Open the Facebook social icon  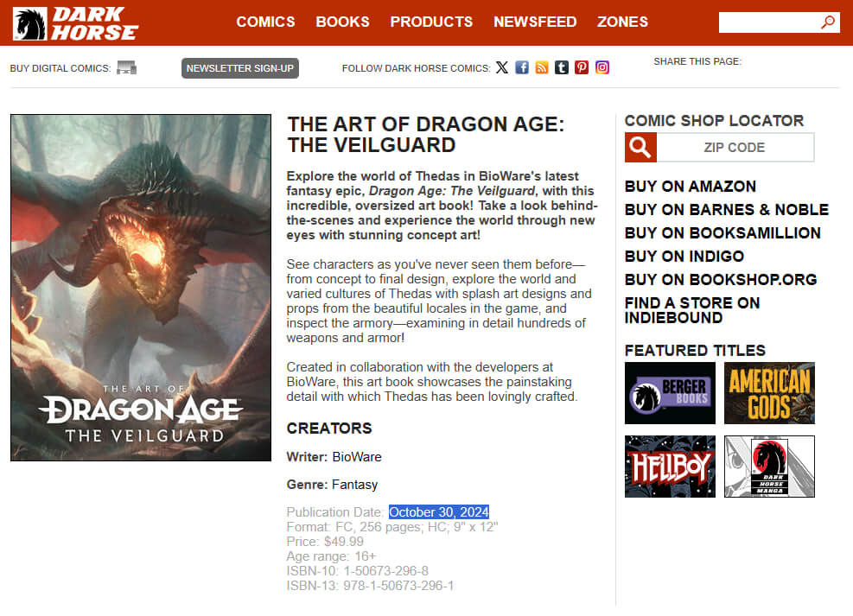click(x=522, y=67)
